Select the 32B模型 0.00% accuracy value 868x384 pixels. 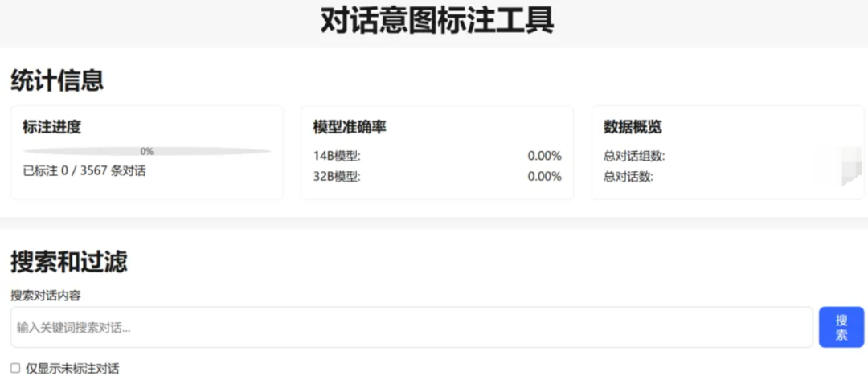coord(545,177)
